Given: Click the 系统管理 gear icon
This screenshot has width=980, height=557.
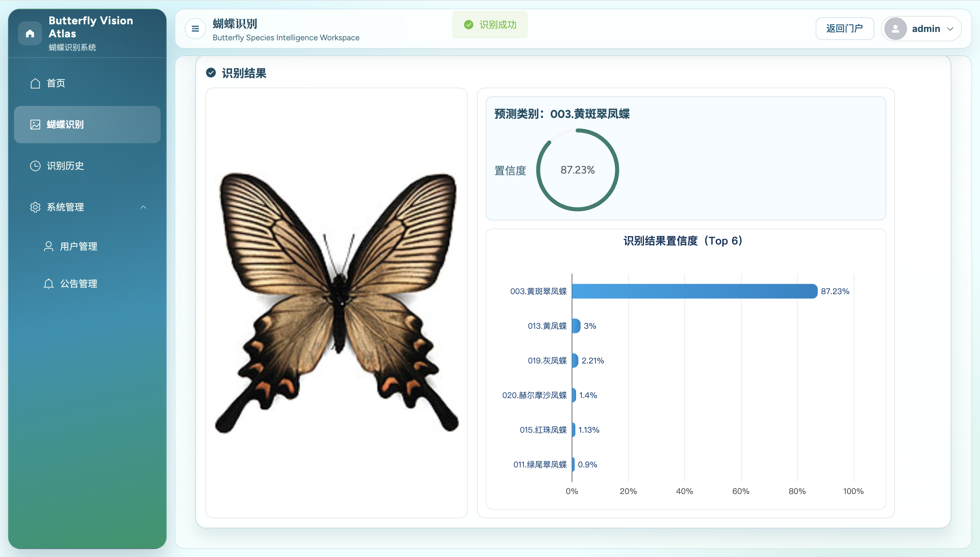Looking at the screenshot, I should click(x=35, y=207).
